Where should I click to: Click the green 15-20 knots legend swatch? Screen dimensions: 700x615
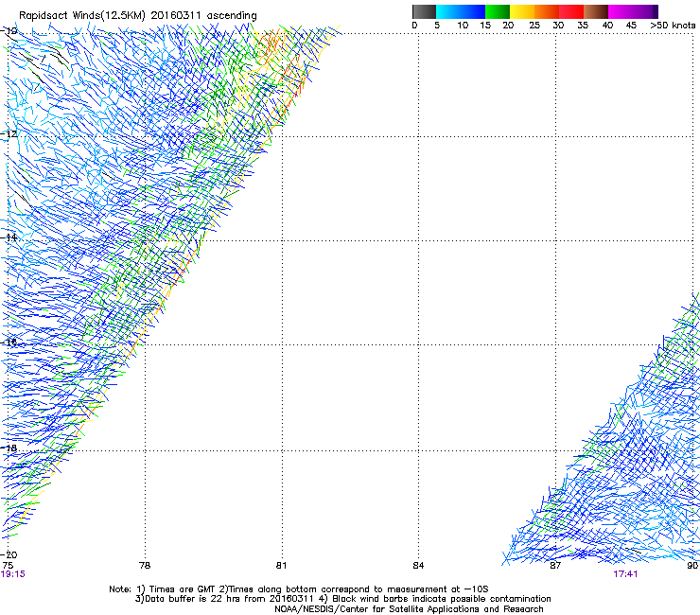[498, 11]
